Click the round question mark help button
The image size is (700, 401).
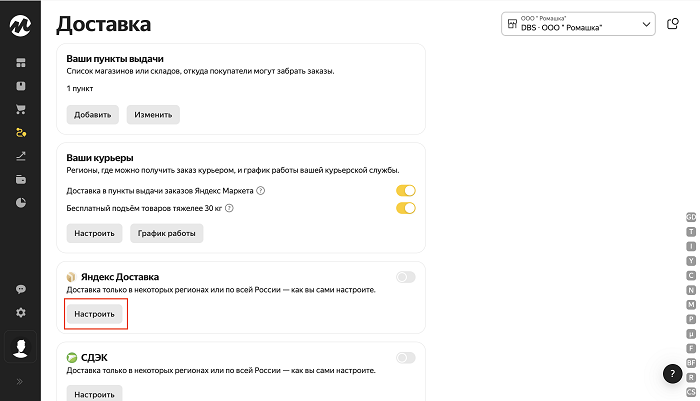point(673,374)
